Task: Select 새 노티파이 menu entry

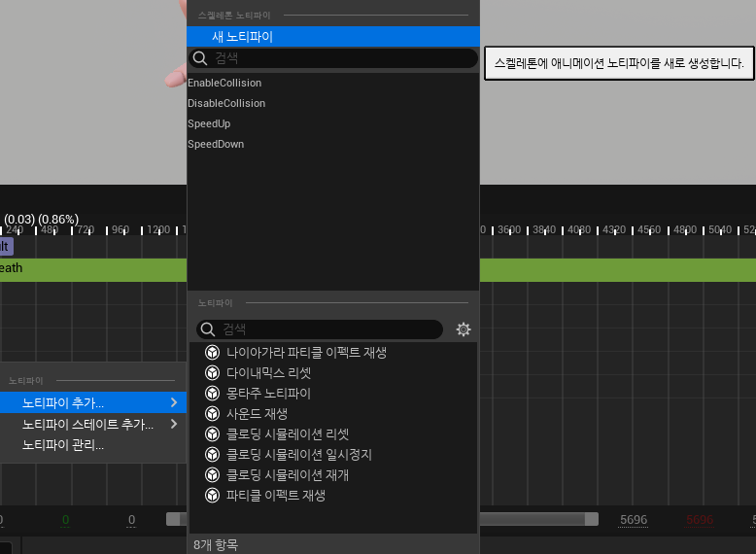Action: coord(243,37)
